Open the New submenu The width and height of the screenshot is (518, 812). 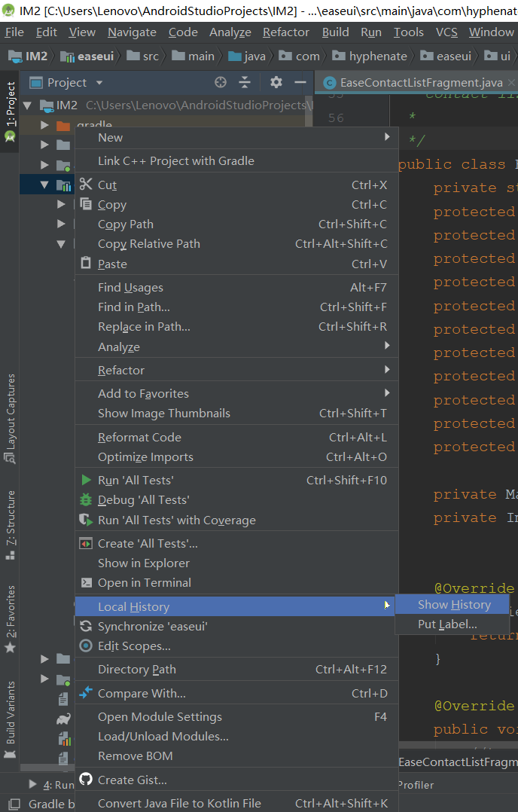pos(237,137)
